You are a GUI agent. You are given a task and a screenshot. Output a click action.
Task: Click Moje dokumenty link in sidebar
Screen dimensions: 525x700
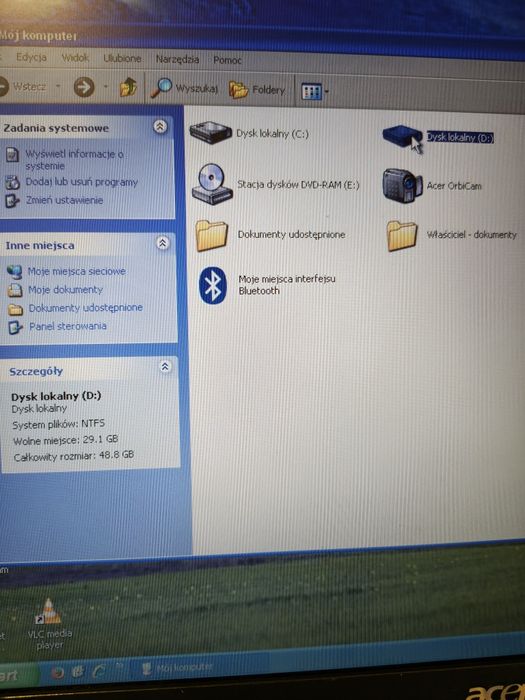(66, 290)
